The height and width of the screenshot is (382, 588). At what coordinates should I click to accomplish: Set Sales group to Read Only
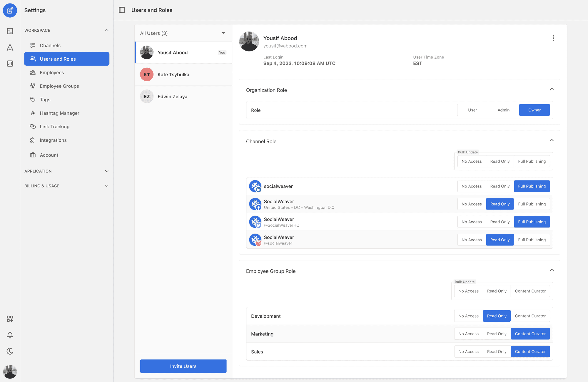(x=497, y=352)
